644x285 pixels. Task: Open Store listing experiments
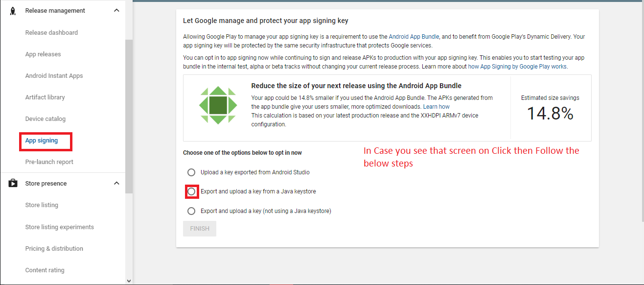[x=59, y=227]
